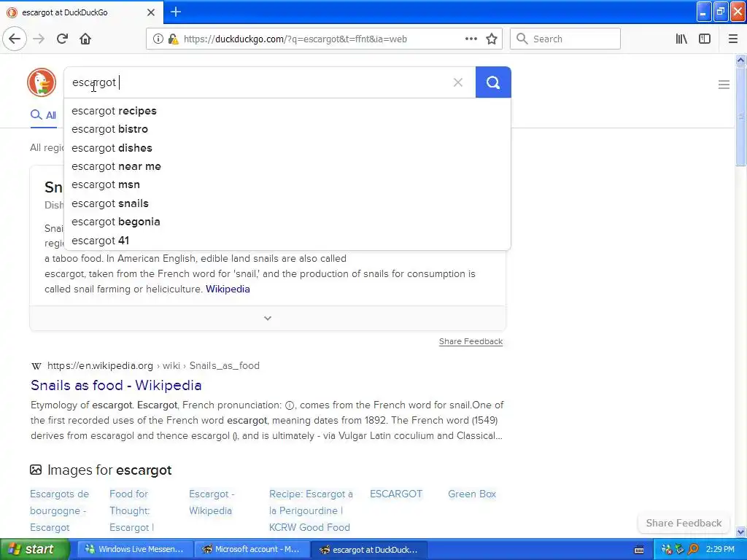This screenshot has width=747, height=560.
Task: Choose suggestion escargot msn
Action: click(287, 184)
